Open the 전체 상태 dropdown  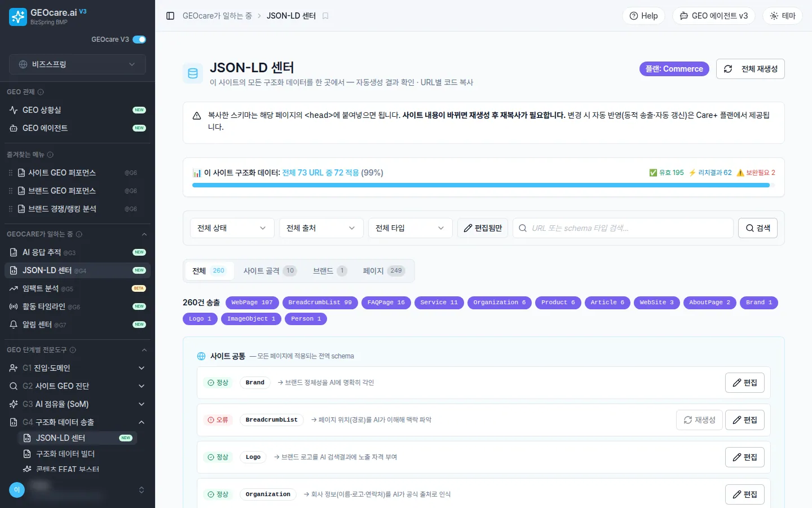pyautogui.click(x=232, y=228)
